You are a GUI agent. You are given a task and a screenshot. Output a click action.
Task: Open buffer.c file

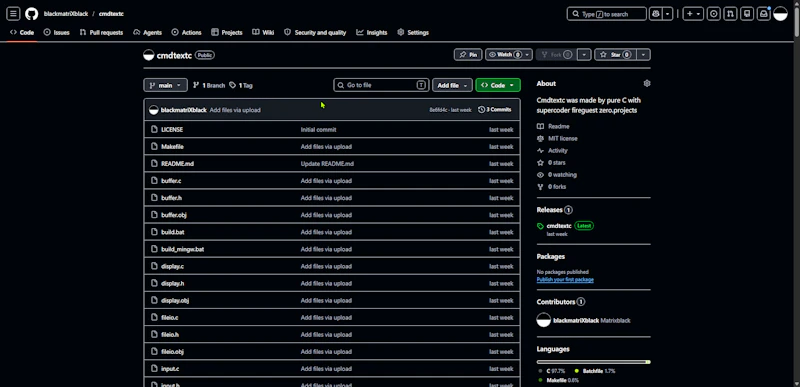point(171,181)
